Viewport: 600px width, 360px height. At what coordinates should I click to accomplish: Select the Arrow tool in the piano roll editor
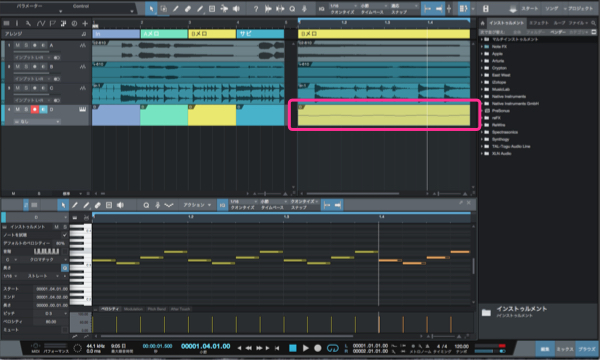tap(63, 205)
